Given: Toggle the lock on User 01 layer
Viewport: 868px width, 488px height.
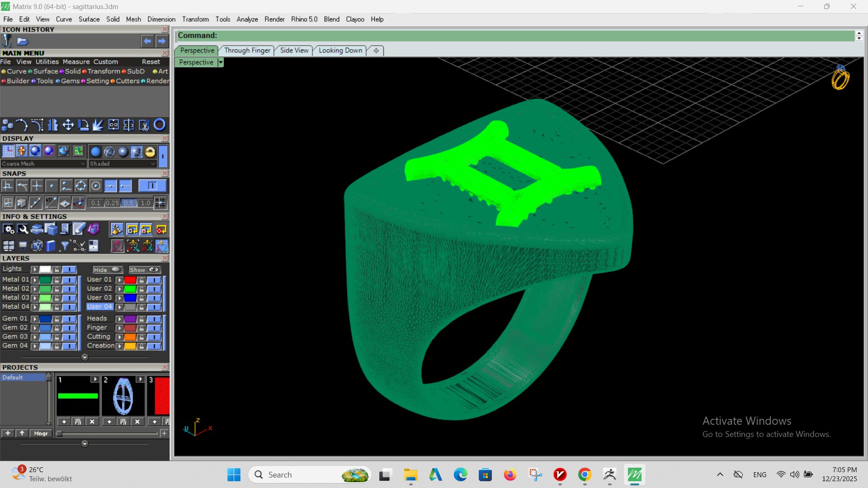Looking at the screenshot, I should (142, 280).
